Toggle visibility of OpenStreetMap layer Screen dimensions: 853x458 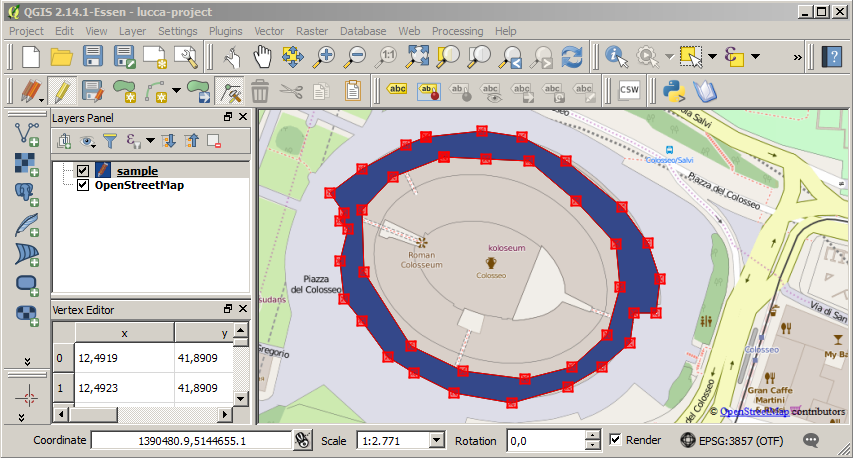(x=83, y=185)
